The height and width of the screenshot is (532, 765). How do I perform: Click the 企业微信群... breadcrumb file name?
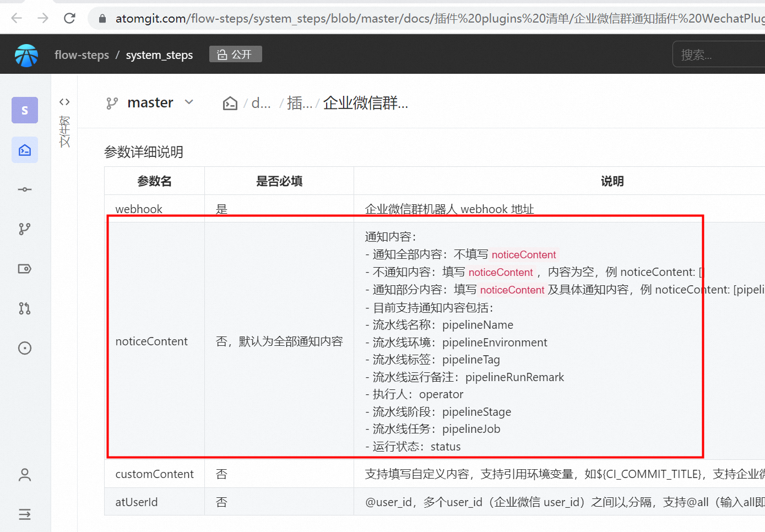pos(366,103)
